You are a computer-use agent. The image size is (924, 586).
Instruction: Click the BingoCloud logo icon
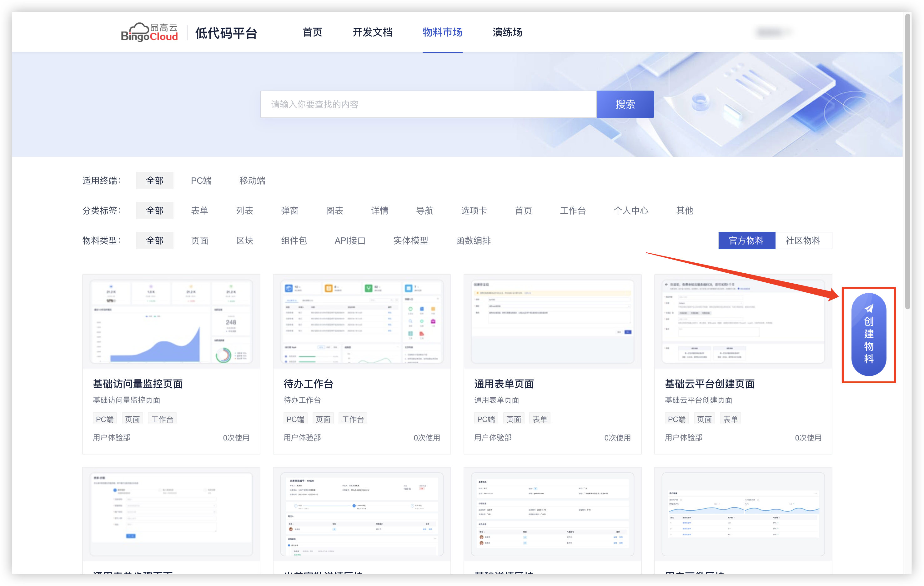pyautogui.click(x=149, y=32)
